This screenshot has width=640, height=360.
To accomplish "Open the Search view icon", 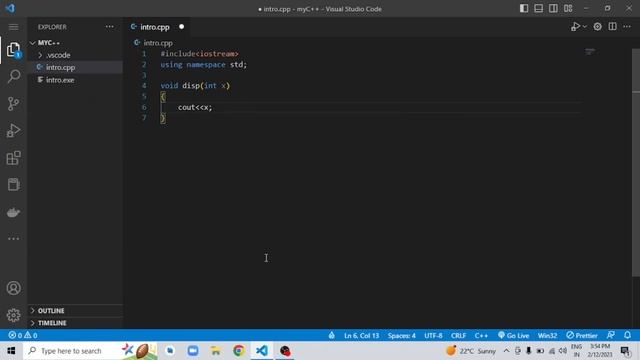I will point(13,76).
